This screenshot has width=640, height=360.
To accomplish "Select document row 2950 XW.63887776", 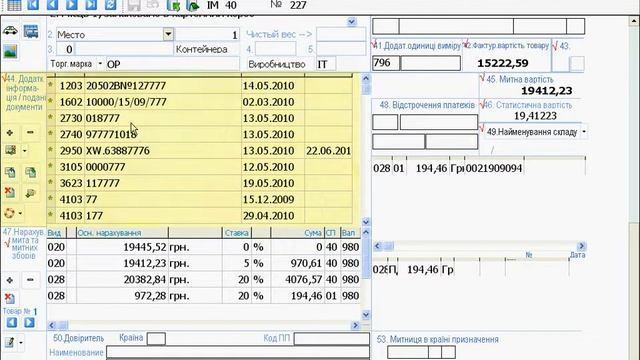I will [200, 151].
